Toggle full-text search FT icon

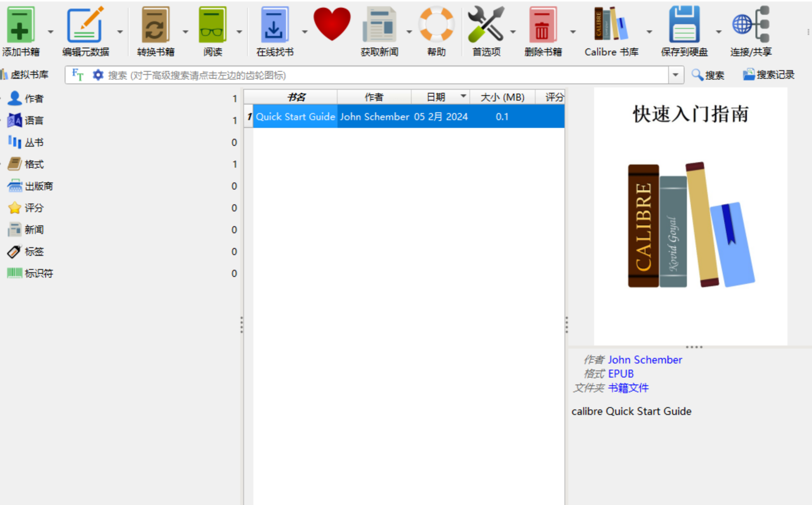78,74
